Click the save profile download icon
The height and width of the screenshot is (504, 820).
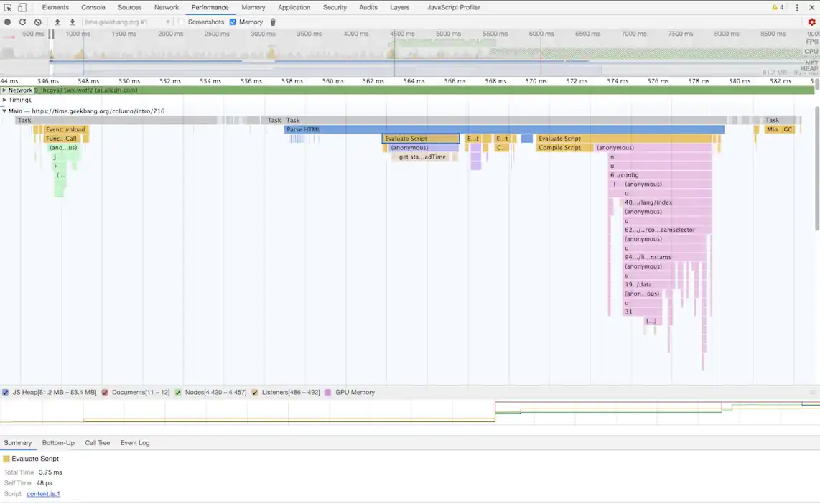click(73, 22)
